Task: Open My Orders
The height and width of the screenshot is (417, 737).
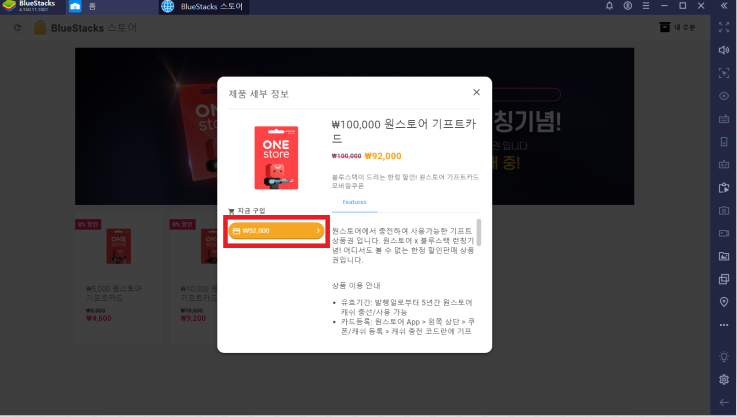Action: point(677,27)
